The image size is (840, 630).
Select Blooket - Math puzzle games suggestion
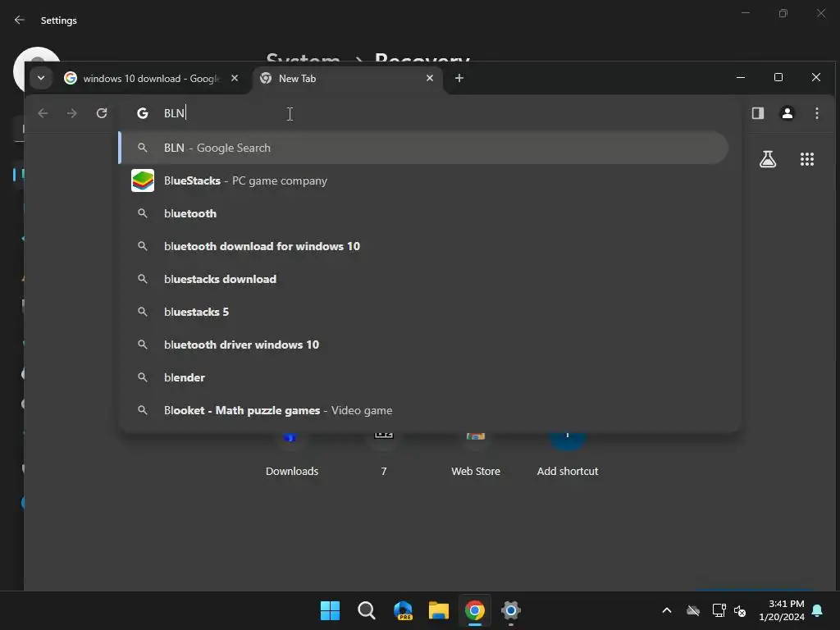pos(423,410)
